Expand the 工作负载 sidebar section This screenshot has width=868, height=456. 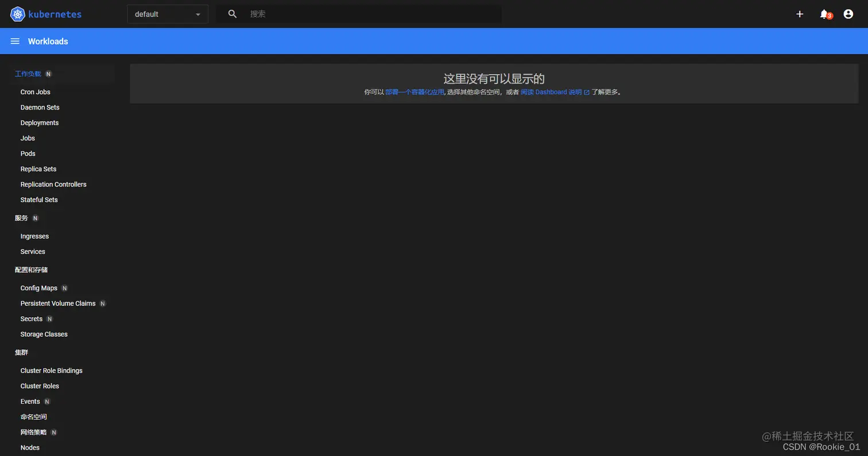point(27,73)
